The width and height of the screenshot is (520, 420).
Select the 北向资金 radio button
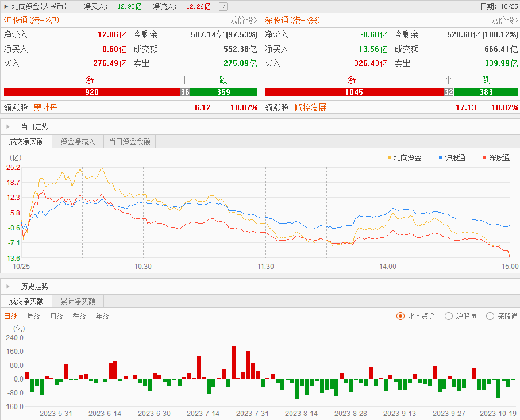click(400, 316)
